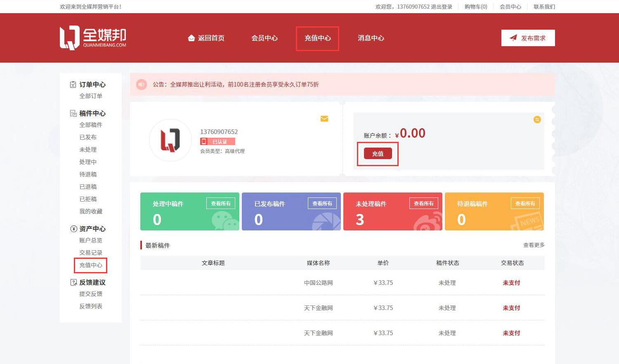The height and width of the screenshot is (364, 619).
Task: Open 购物车(0) in top bar
Action: click(x=476, y=7)
